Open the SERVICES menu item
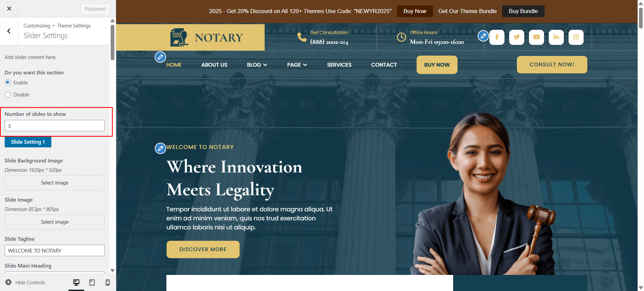This screenshot has width=644, height=291. tap(339, 65)
